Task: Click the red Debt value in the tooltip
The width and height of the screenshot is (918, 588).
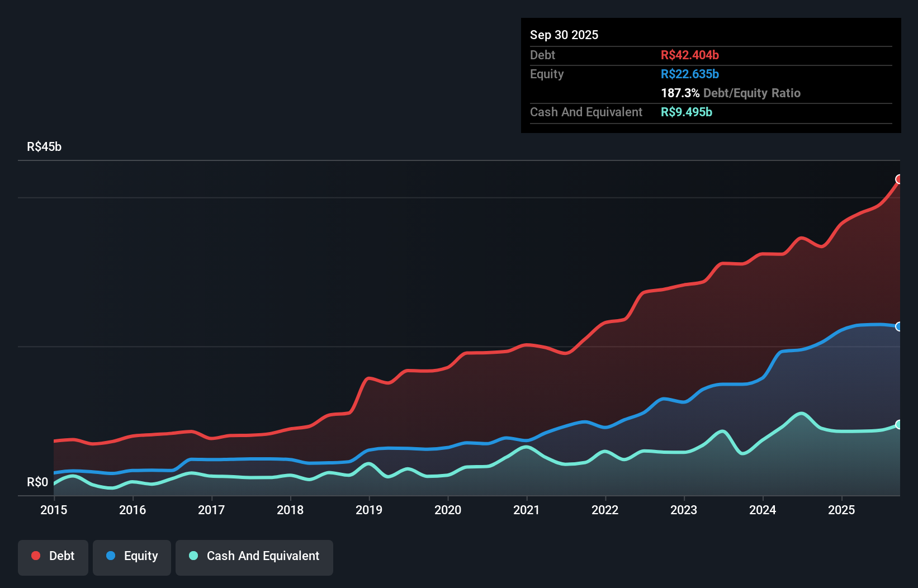Action: (x=689, y=55)
